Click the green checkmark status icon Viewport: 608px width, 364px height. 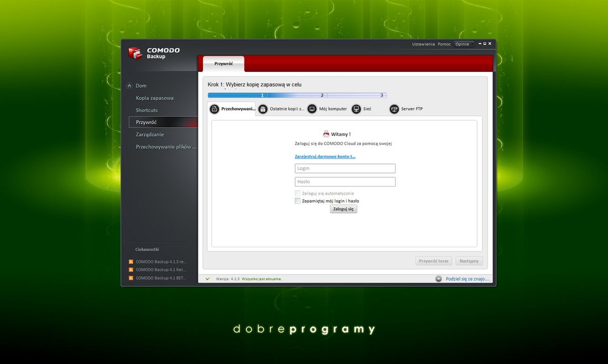[x=208, y=279]
